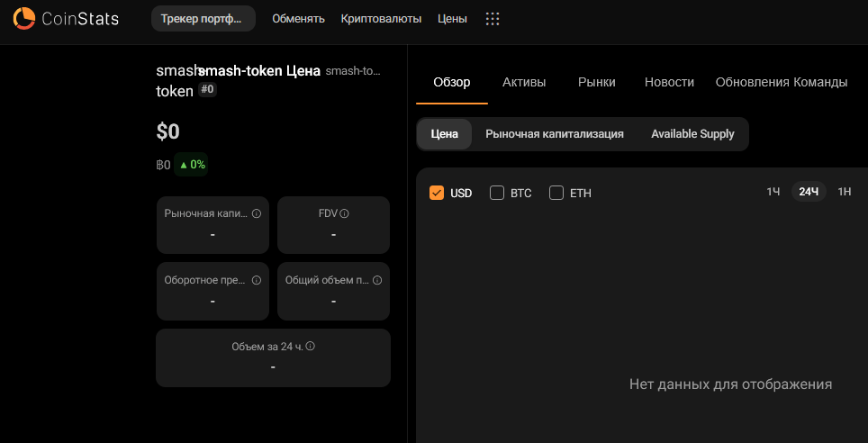Click the $0 price value

(x=167, y=131)
